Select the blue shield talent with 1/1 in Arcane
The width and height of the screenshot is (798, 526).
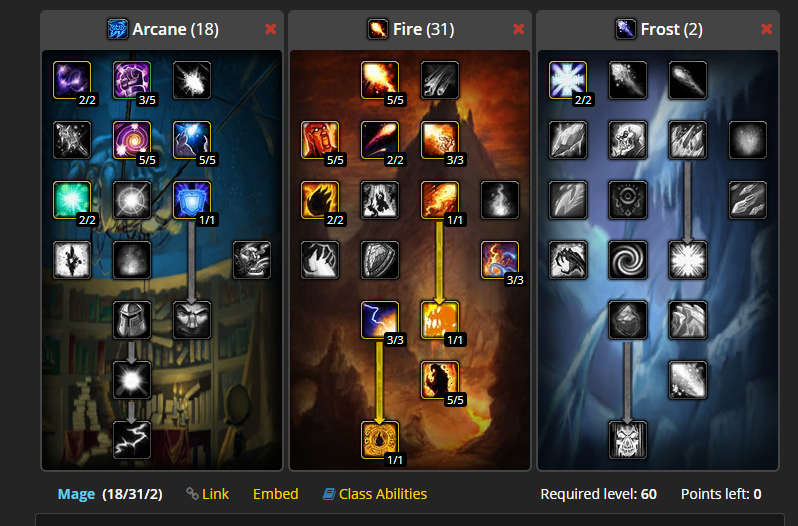192,200
